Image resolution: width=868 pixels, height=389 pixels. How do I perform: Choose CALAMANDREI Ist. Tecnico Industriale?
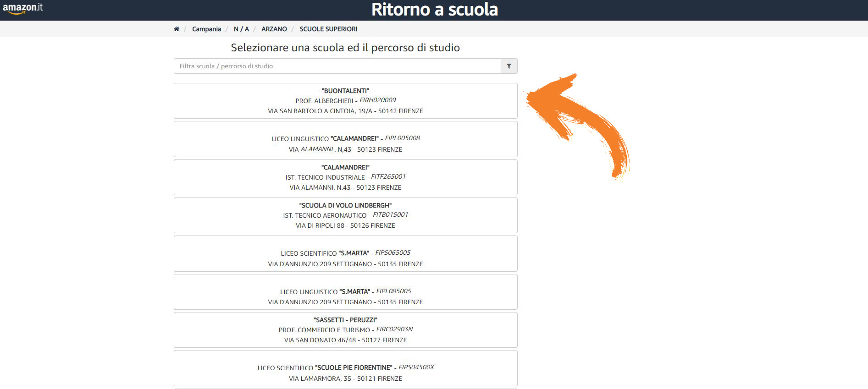pos(345,177)
